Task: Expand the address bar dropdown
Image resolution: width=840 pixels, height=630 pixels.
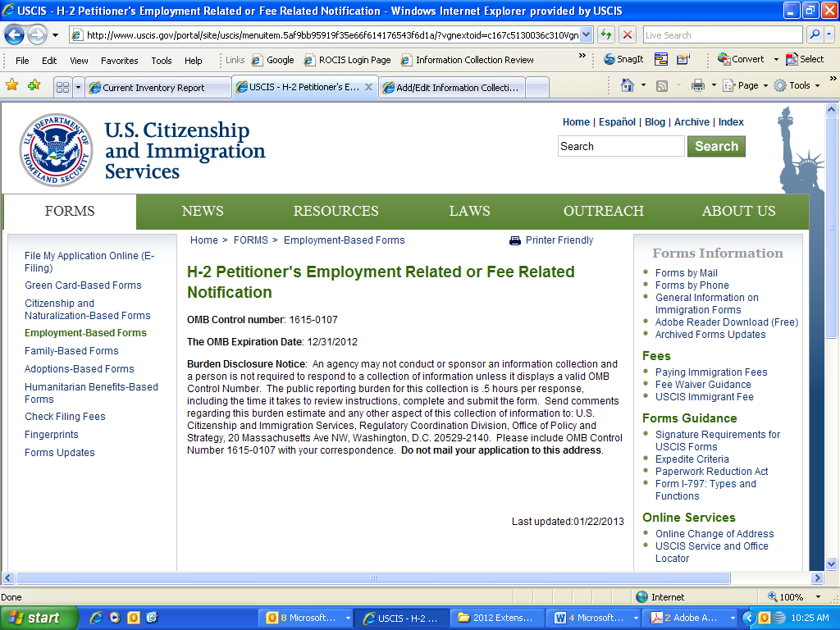Action: click(585, 35)
